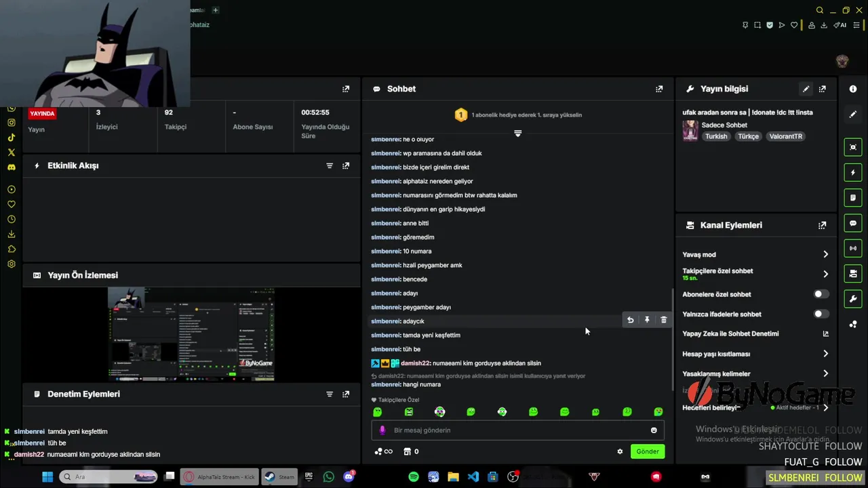Click the browser search magnifier icon
The image size is (868, 488).
820,10
